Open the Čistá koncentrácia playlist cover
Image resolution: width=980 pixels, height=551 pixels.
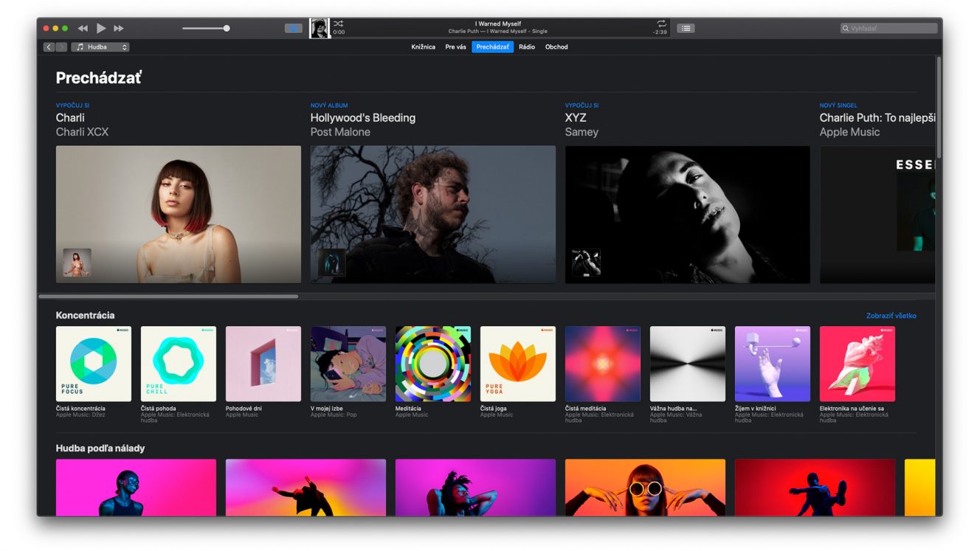coord(94,364)
